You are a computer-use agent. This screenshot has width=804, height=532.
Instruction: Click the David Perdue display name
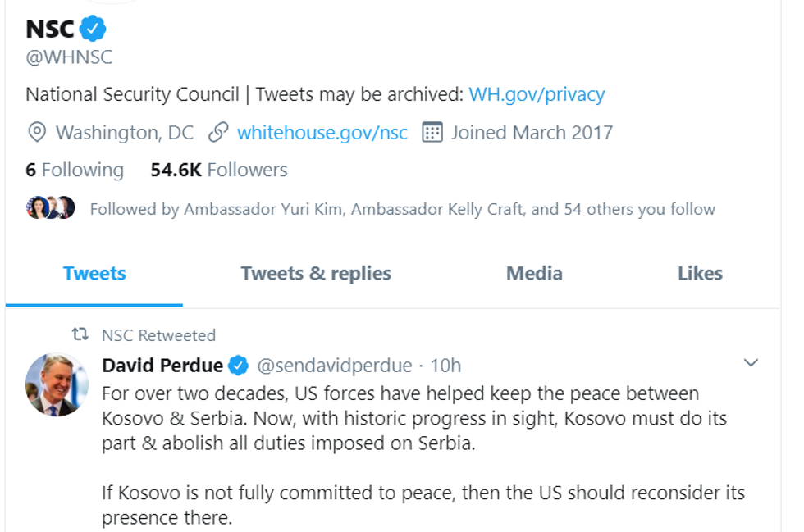coord(162,365)
